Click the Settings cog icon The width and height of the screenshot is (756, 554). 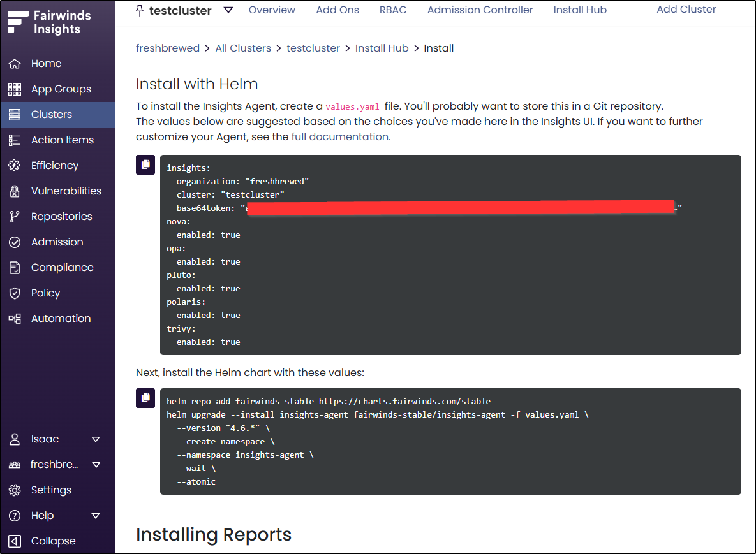click(x=15, y=490)
